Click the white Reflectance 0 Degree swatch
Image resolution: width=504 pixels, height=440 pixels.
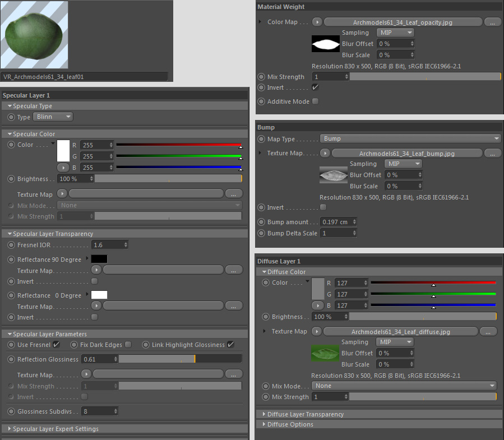(99, 295)
